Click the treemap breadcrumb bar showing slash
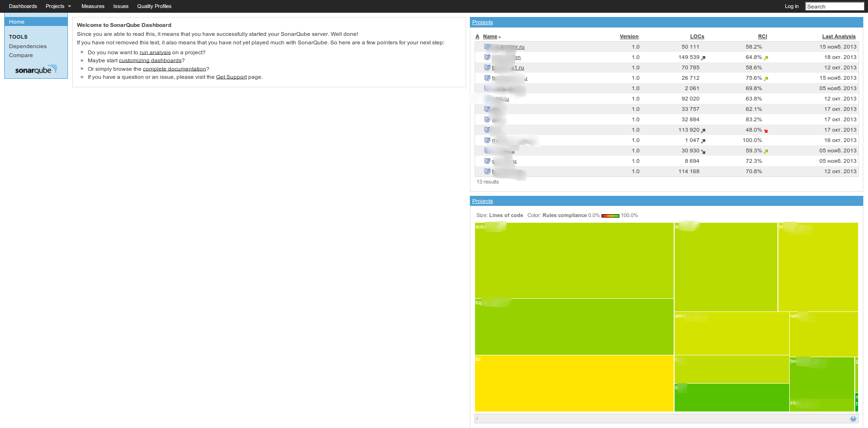Image resolution: width=868 pixels, height=428 pixels. coord(666,419)
